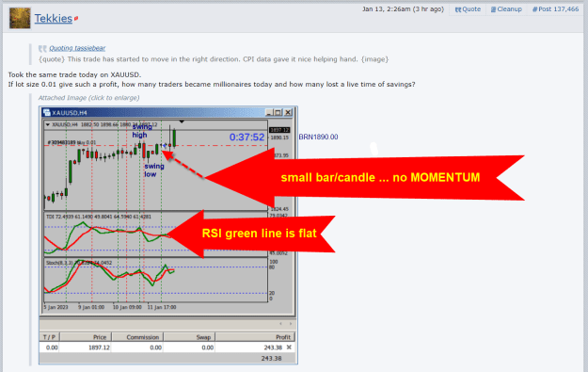The image size is (588, 372).
Task: Close the XAUUSD,H4 chart window
Action: pyautogui.click(x=288, y=112)
